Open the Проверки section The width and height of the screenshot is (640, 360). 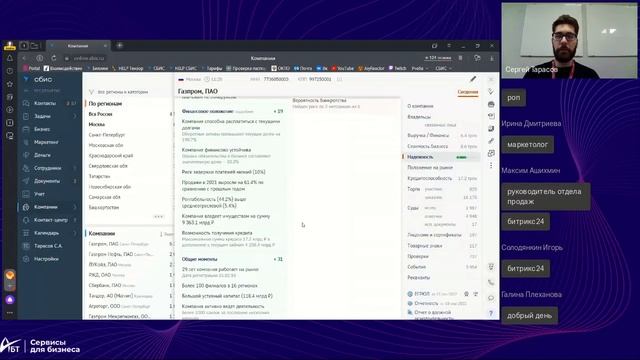click(x=418, y=256)
